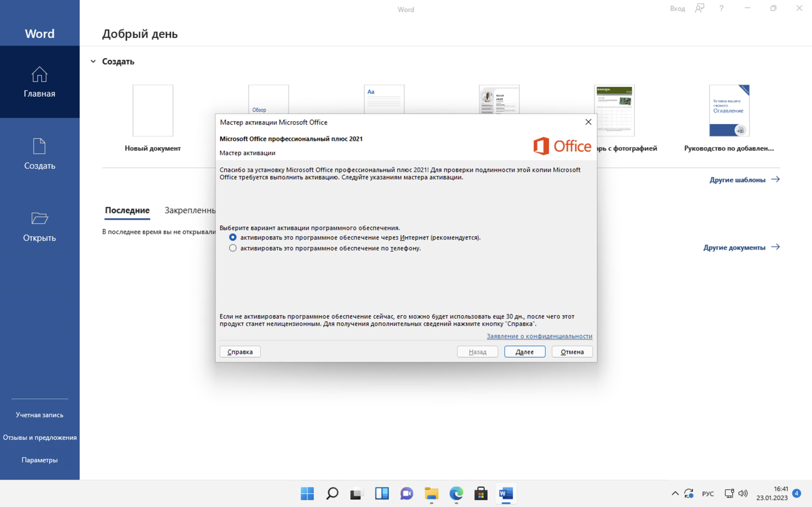This screenshot has width=812, height=507.
Task: Open the clock and date 23.01.2023
Action: coord(772,493)
